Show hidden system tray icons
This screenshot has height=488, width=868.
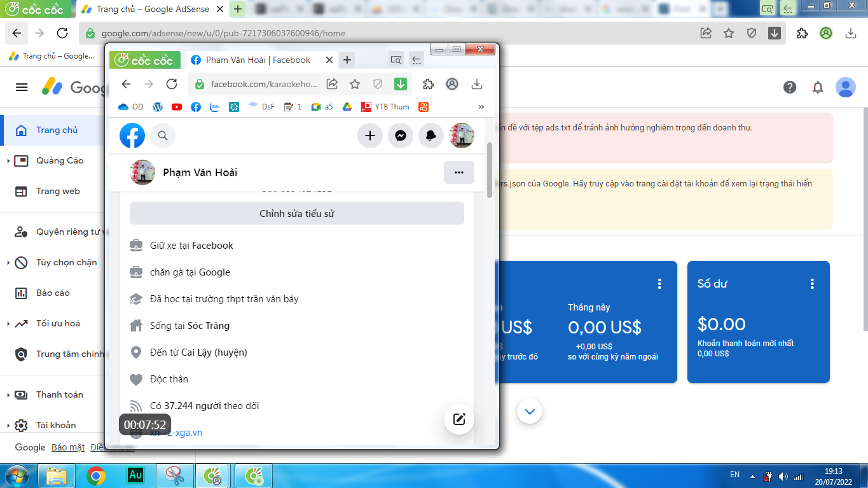point(752,476)
